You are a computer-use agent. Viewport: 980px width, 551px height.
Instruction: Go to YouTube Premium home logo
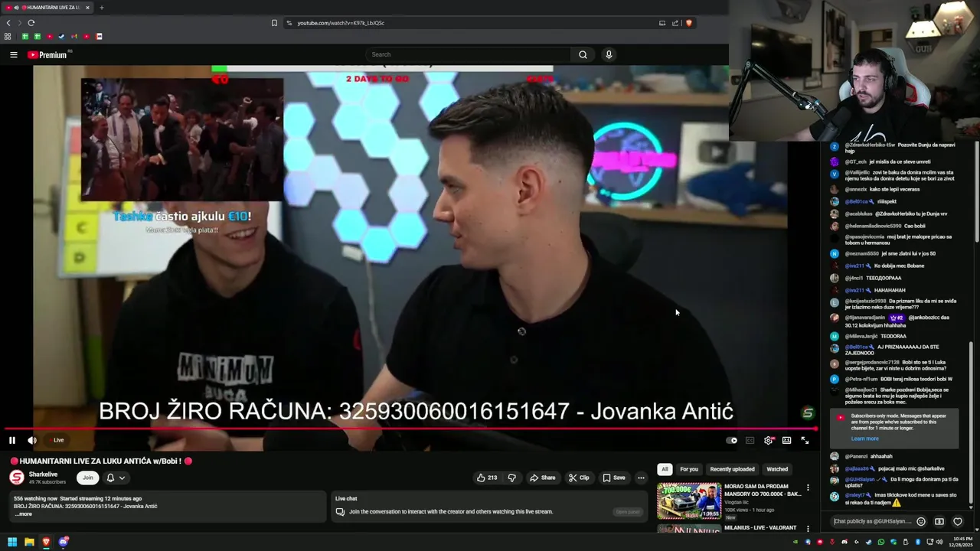[47, 54]
